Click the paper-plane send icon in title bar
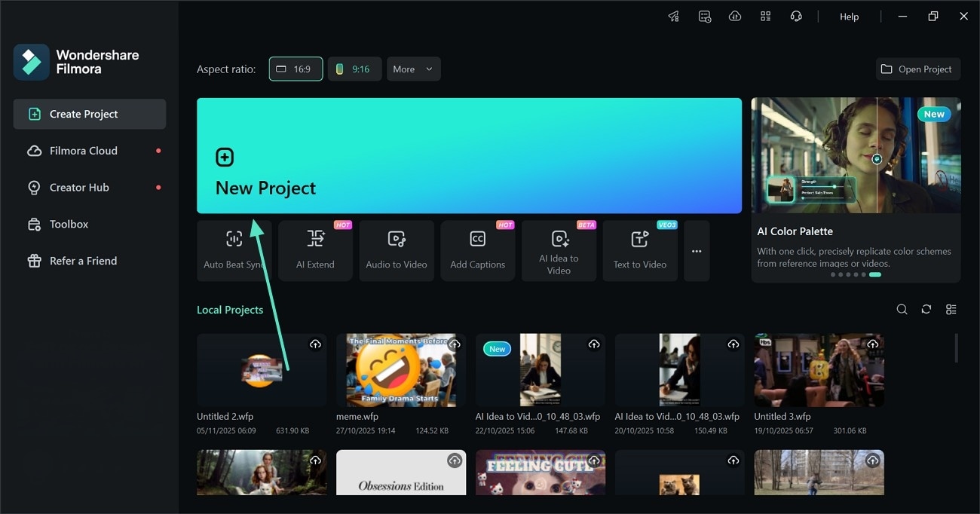This screenshot has height=514, width=980. [674, 17]
